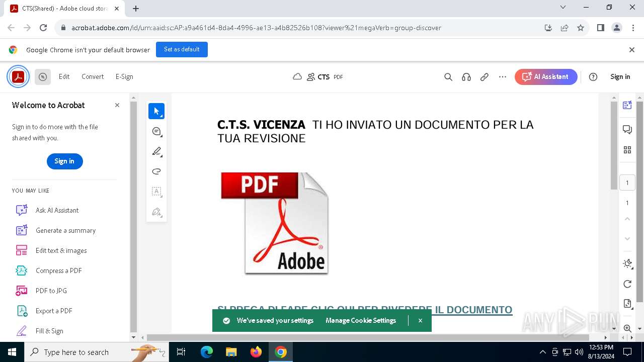Activate the add text box tool
This screenshot has height=362, width=644.
(x=156, y=192)
